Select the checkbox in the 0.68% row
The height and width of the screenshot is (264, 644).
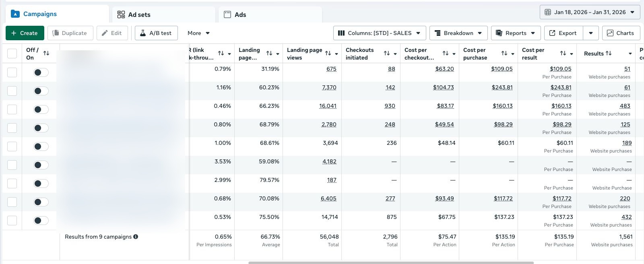point(12,202)
